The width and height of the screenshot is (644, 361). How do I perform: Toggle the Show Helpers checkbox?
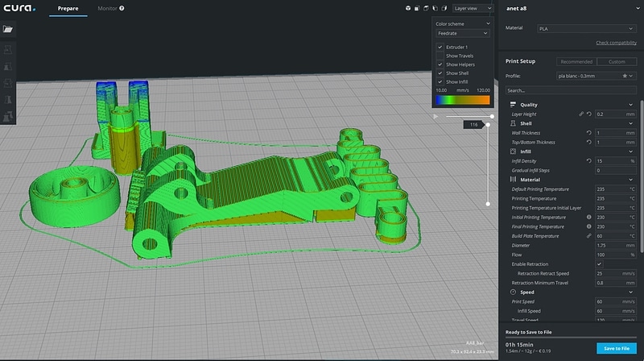click(440, 64)
